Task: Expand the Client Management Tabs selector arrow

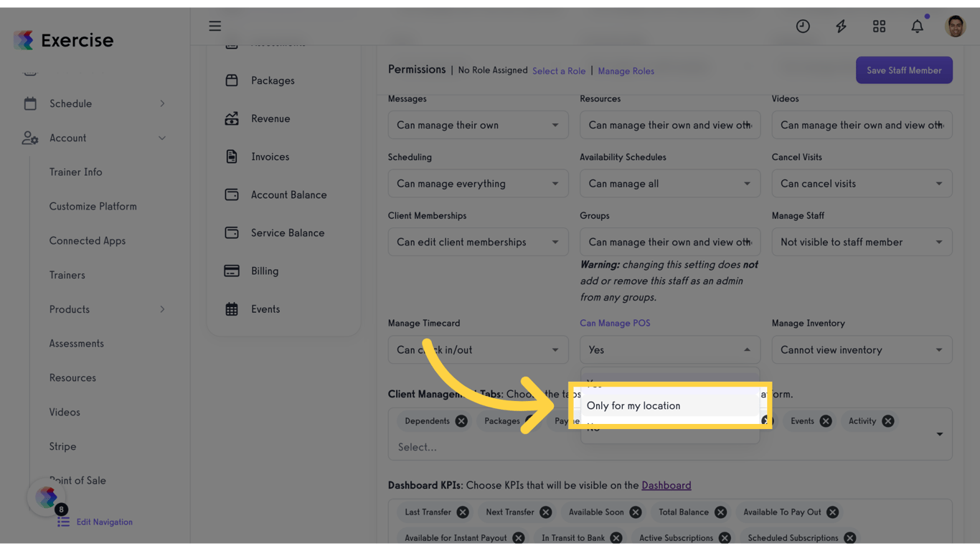Action: [939, 434]
